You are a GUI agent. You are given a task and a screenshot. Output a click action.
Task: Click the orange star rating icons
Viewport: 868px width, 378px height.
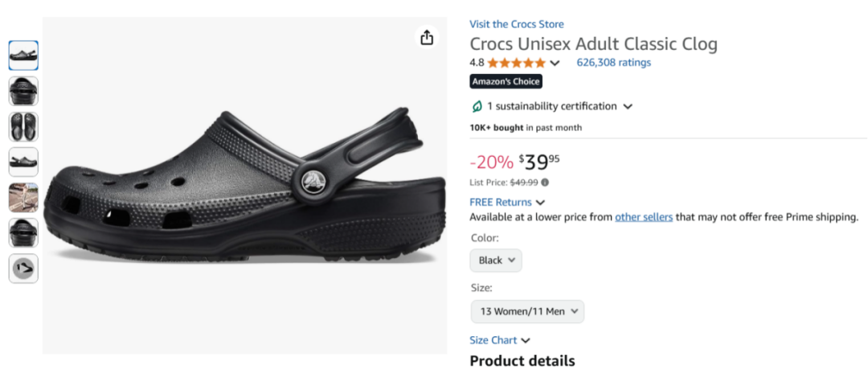pos(516,63)
